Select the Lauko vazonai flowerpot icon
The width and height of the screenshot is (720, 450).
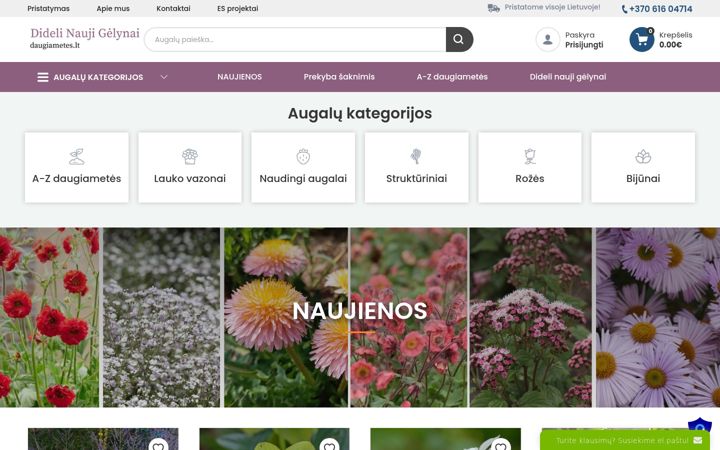pyautogui.click(x=190, y=157)
